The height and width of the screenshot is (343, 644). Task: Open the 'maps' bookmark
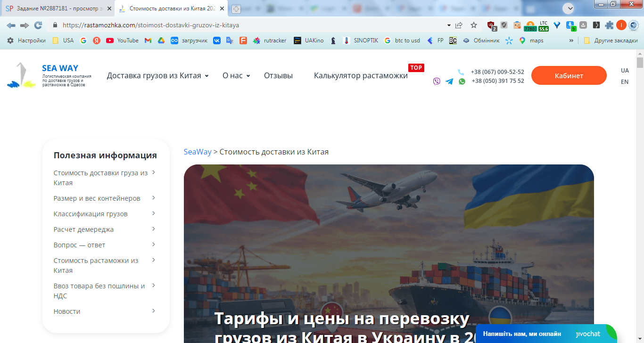[531, 41]
